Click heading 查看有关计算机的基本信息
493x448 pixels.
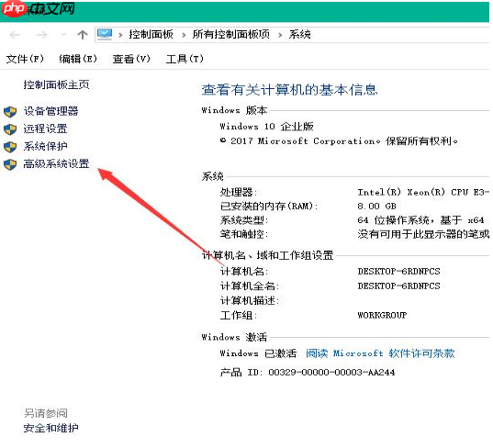pos(289,90)
